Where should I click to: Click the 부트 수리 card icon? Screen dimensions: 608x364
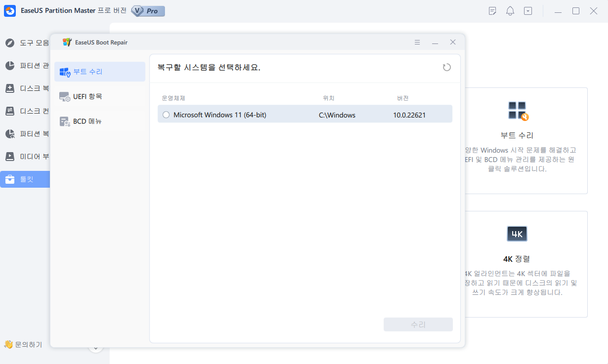click(518, 111)
